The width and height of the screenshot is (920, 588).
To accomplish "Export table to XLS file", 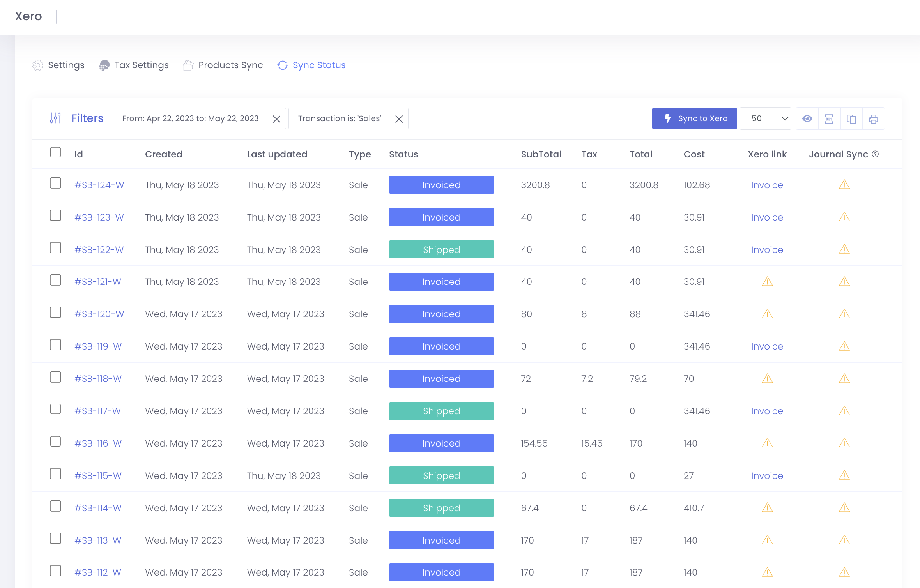I will (x=829, y=118).
